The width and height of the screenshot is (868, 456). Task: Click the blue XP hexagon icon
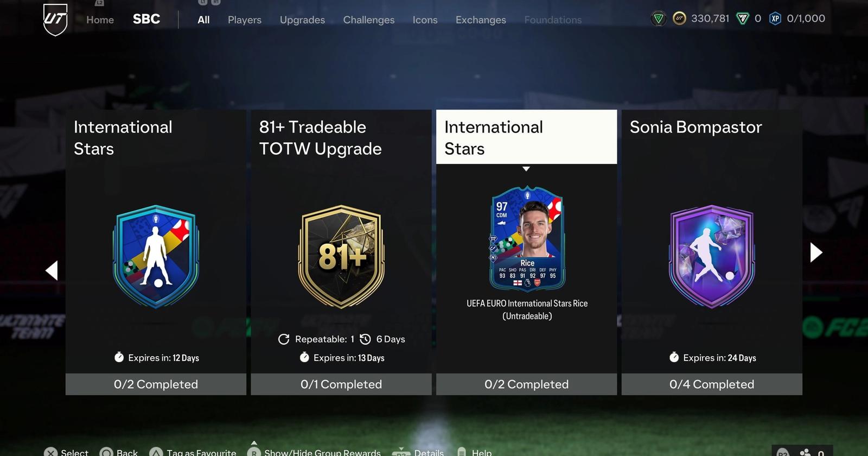click(775, 18)
